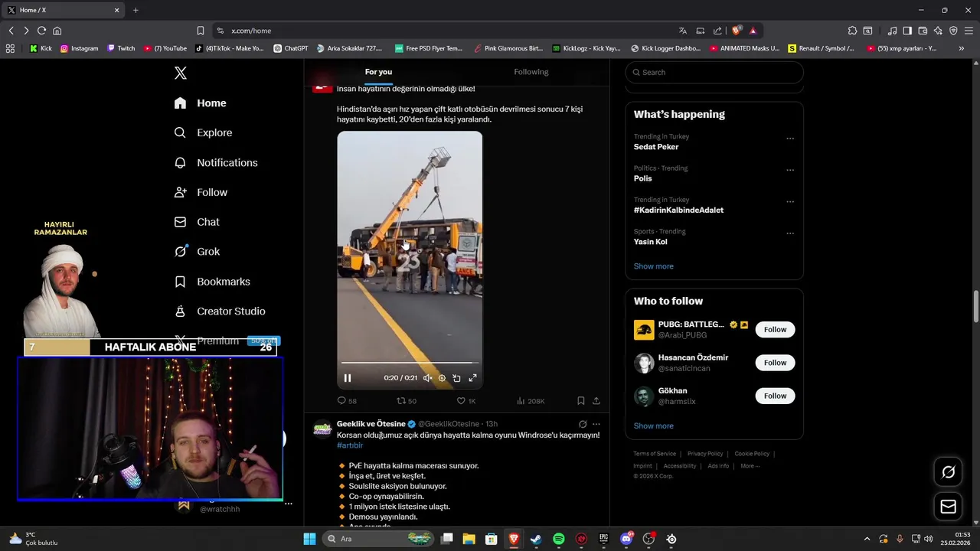Reload the page in the browser
The height and width of the screenshot is (551, 980).
41,31
